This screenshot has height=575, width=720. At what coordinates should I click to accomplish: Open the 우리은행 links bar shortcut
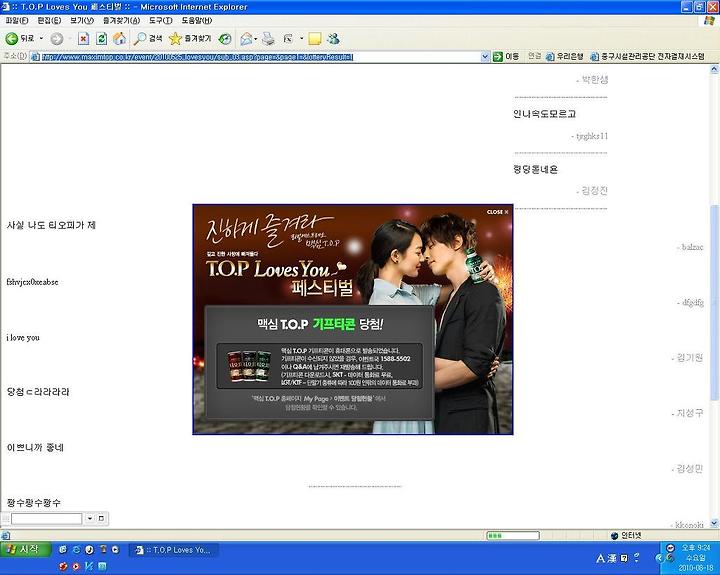point(564,56)
